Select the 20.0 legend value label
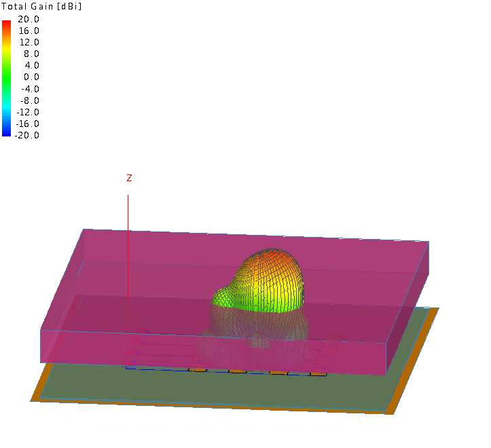This screenshot has height=448, width=491. pyautogui.click(x=29, y=19)
